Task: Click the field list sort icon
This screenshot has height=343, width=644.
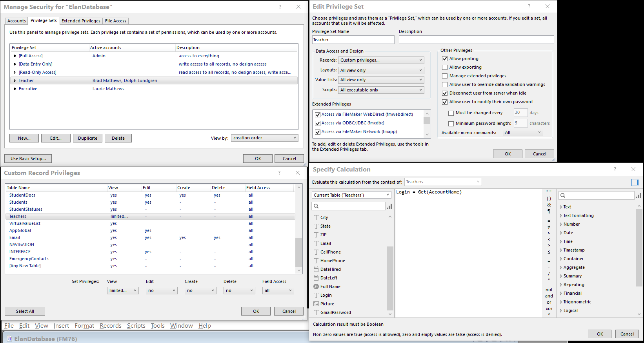Action: [x=389, y=206]
